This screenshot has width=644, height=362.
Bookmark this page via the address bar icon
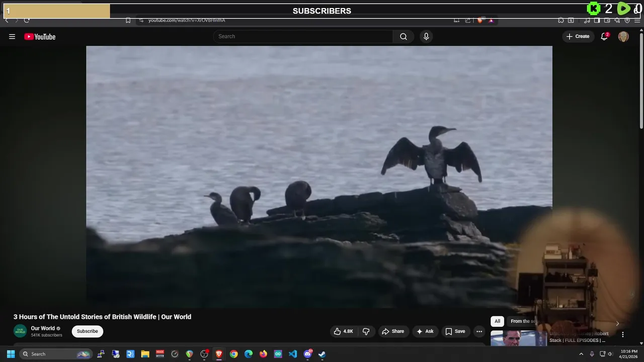(x=128, y=20)
